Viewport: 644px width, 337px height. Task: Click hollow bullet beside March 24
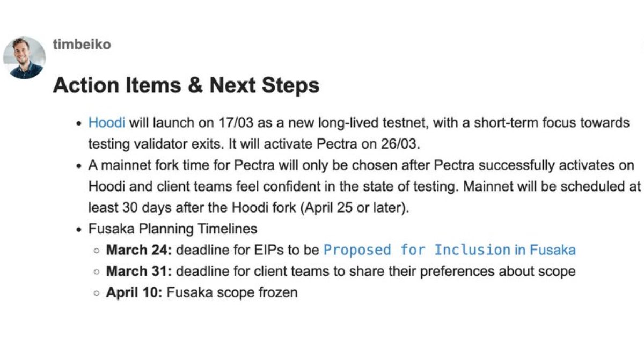pos(97,251)
